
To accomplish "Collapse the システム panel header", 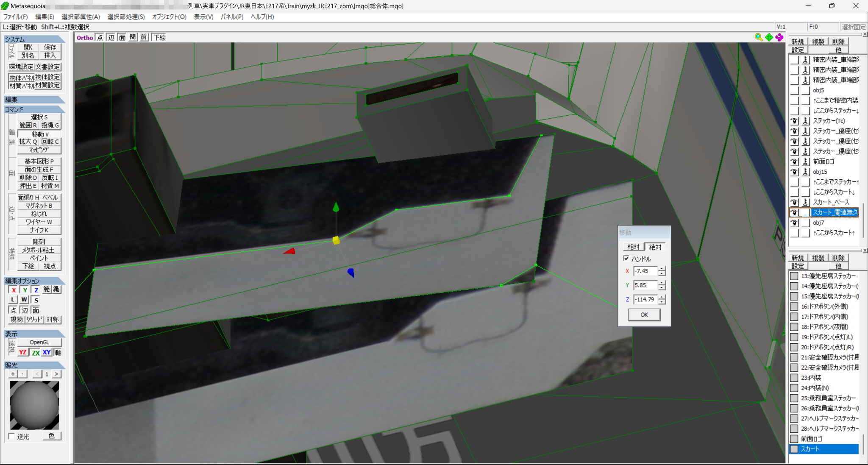I will pos(35,39).
